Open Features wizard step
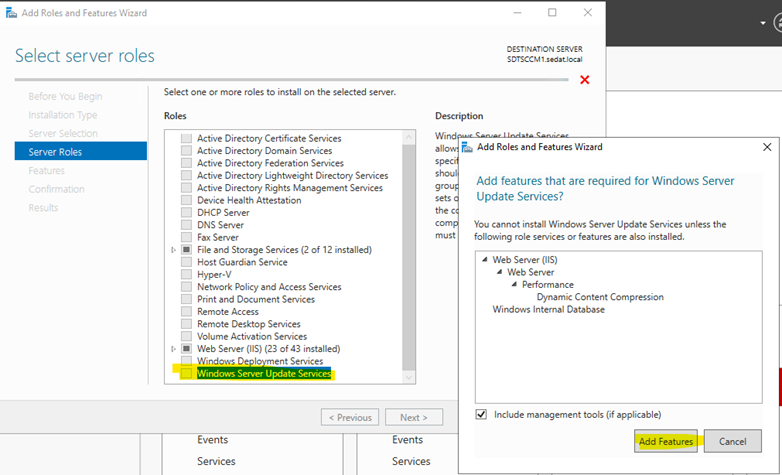Image resolution: width=782 pixels, height=475 pixels. pyautogui.click(x=46, y=171)
